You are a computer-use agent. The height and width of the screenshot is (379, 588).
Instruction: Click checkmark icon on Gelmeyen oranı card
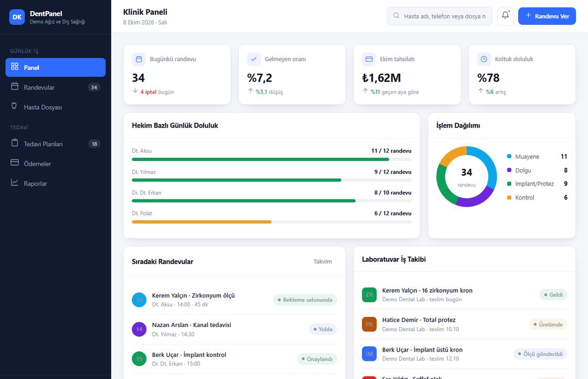[x=254, y=59]
